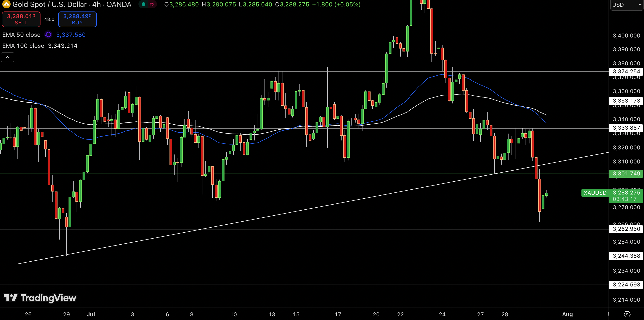The width and height of the screenshot is (644, 320).
Task: Select the EMA 50 close indicator legend
Action: tap(21, 35)
